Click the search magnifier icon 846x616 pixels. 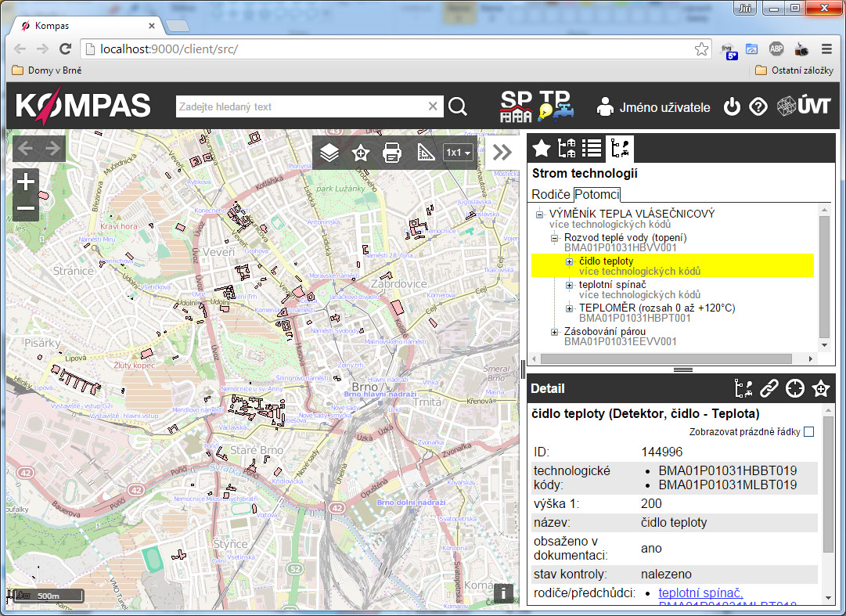(458, 107)
